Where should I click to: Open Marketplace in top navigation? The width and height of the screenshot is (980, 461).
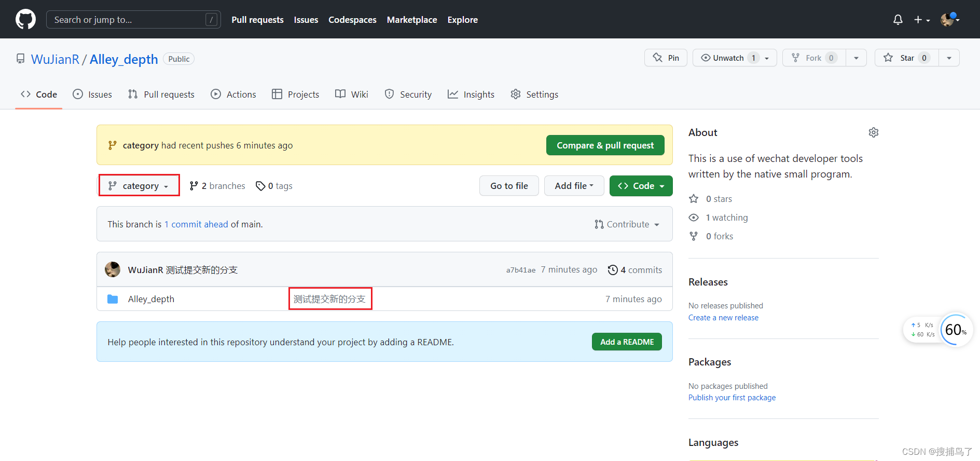(x=412, y=20)
